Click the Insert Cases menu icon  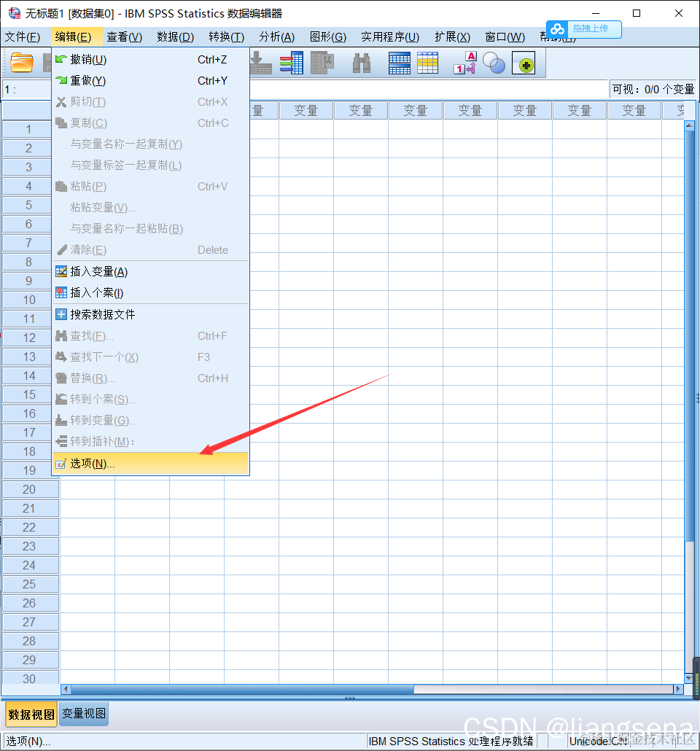click(x=61, y=292)
